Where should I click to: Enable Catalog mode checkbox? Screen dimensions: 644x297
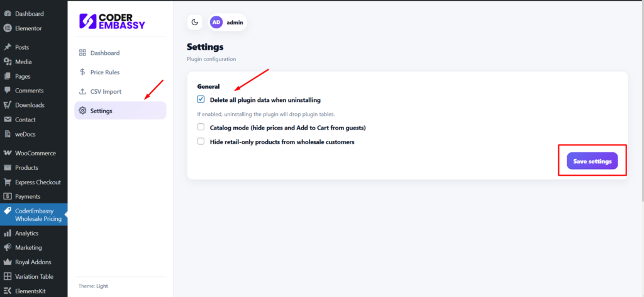201,127
